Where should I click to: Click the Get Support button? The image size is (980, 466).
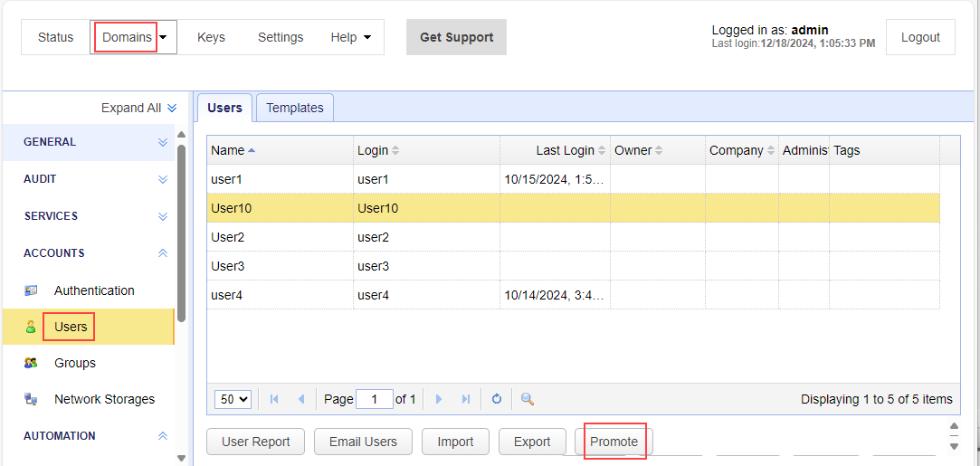(456, 37)
